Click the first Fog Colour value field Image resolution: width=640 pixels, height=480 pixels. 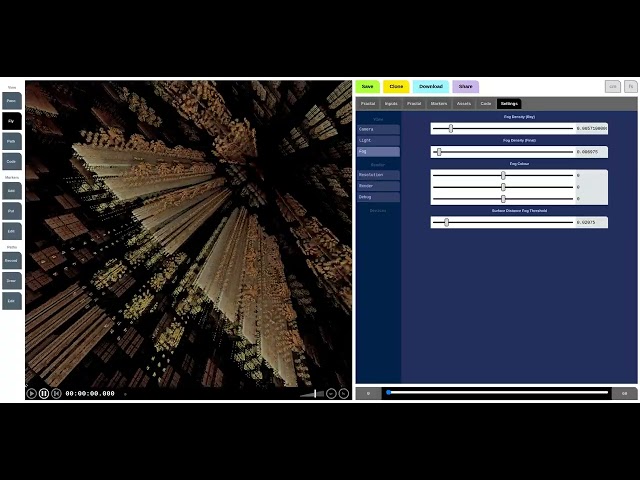coord(591,176)
